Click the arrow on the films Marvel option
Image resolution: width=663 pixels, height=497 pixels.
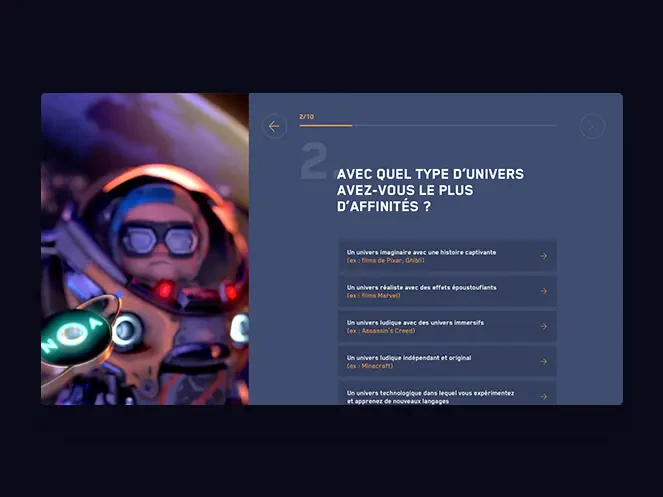coord(543,291)
